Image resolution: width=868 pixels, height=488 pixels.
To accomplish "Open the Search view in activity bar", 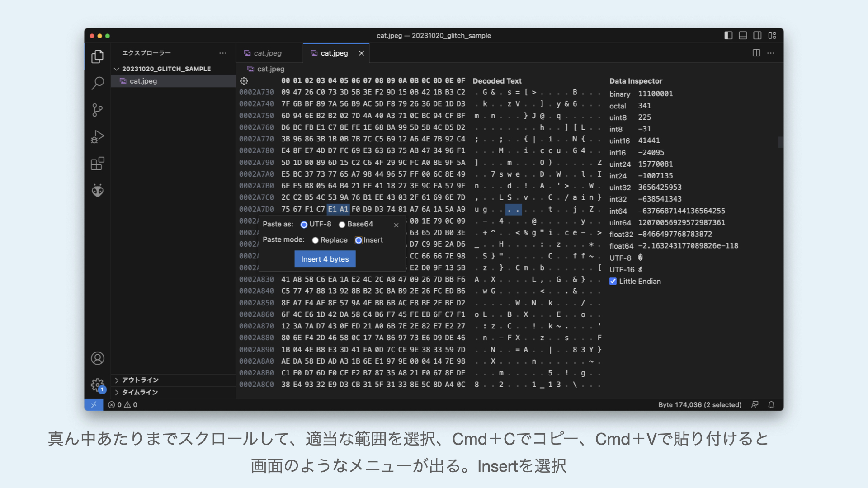I will [x=97, y=83].
